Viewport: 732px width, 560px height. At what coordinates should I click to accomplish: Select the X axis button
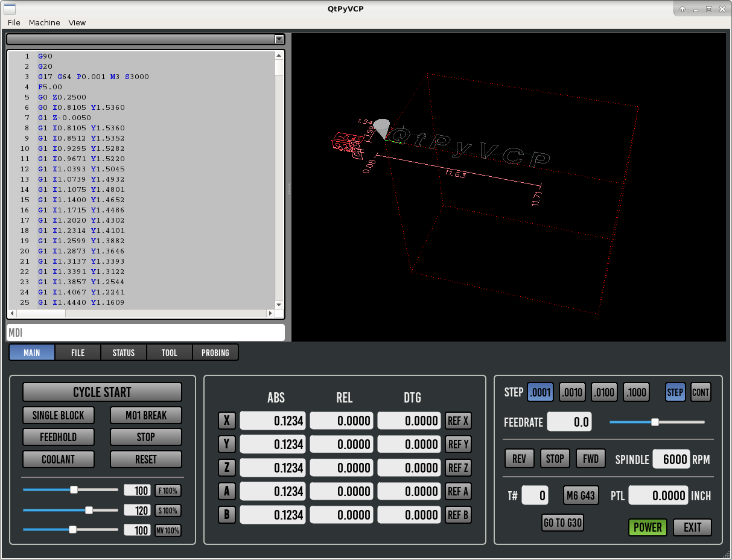[227, 421]
